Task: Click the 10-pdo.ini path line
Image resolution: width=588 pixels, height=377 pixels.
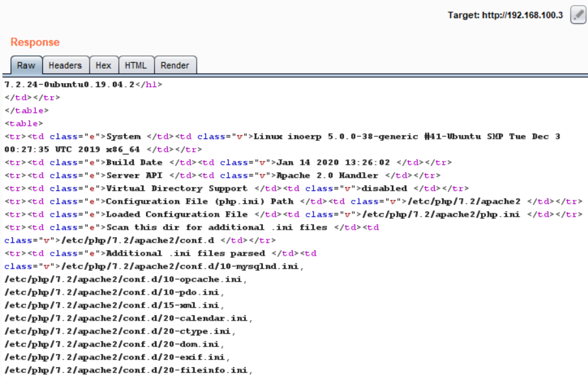Action: [114, 292]
